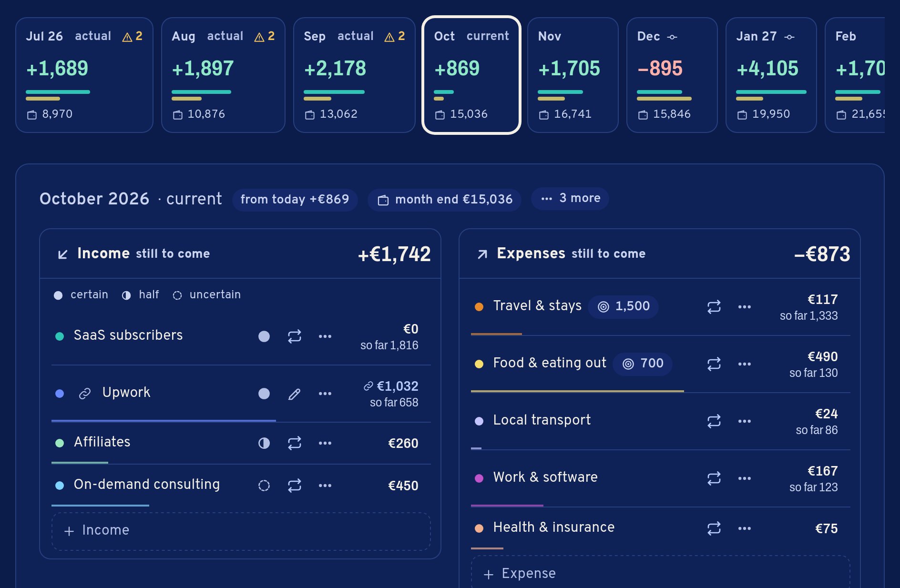Screen dimensions: 900x588
Task: Click the recurring icon for SaaS subscribers
Action: coord(295,336)
